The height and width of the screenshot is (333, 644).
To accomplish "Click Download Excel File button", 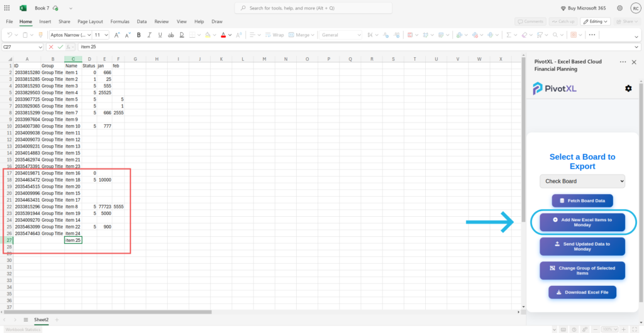I will point(582,292).
